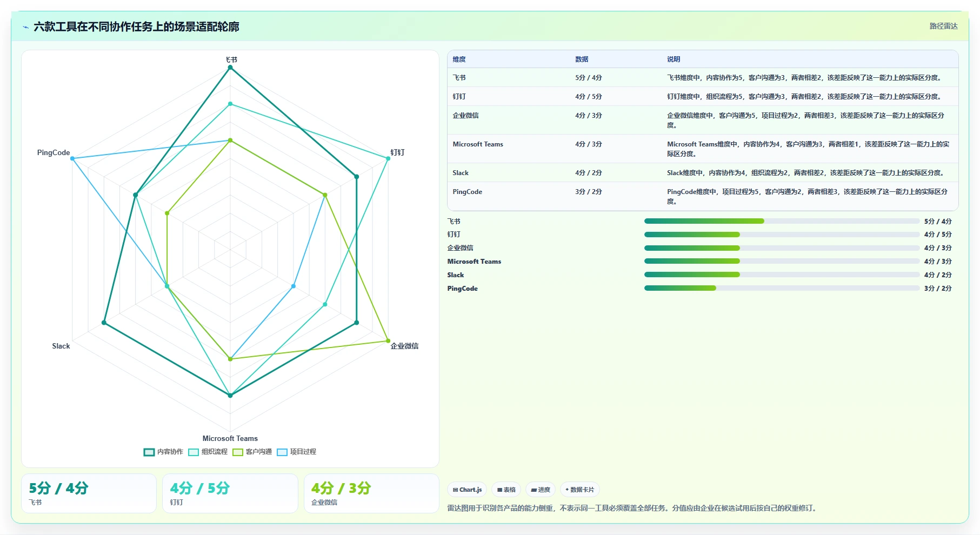The width and height of the screenshot is (980, 535).
Task: Click the 飞书 progress bar
Action: [x=782, y=221]
